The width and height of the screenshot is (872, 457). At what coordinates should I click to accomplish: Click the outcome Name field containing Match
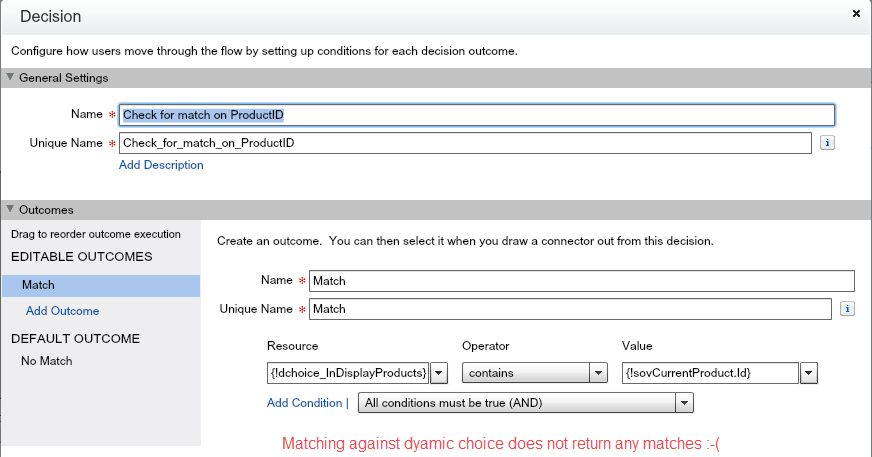[581, 282]
